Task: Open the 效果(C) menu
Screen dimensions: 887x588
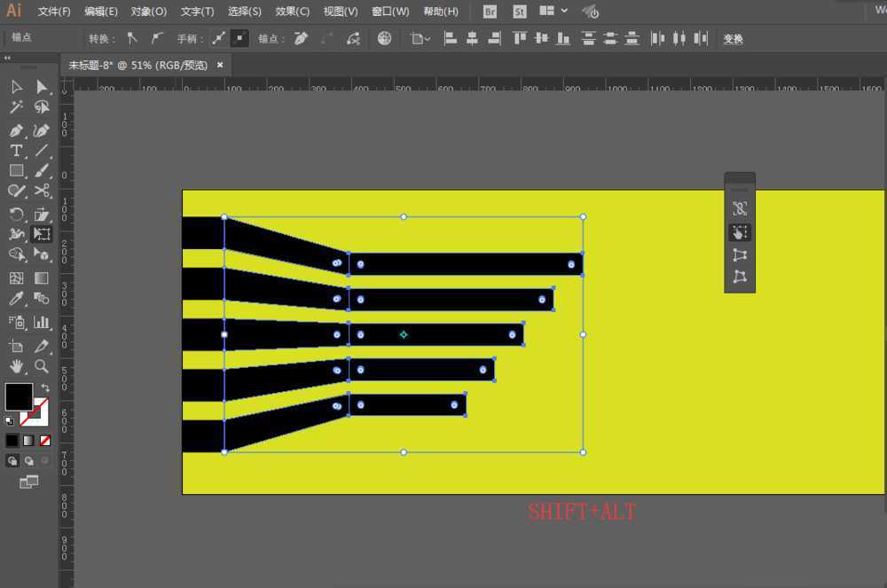Action: [x=293, y=12]
